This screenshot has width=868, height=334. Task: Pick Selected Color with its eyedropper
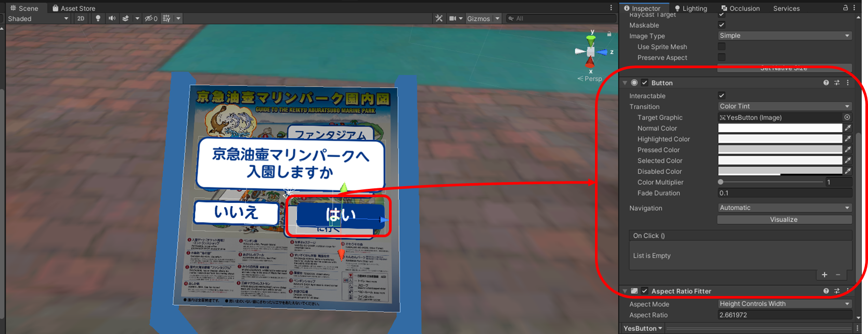pyautogui.click(x=848, y=160)
